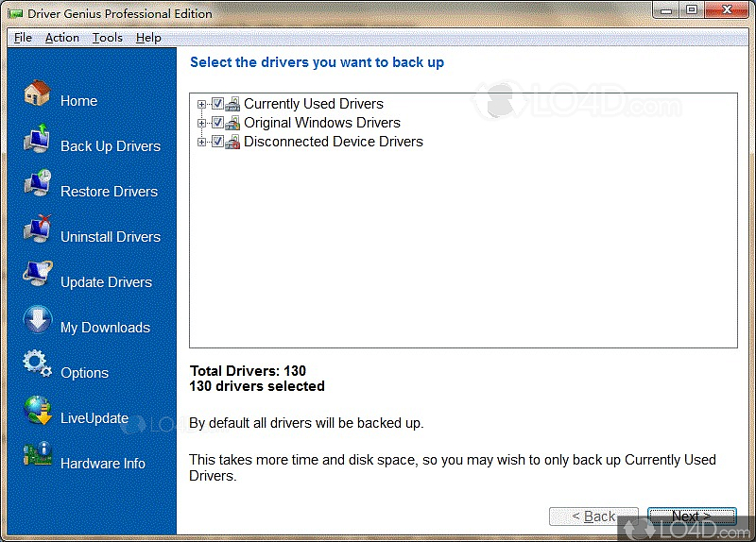Click the Disconnected Device Drivers device icon
The height and width of the screenshot is (542, 756).
[x=232, y=142]
